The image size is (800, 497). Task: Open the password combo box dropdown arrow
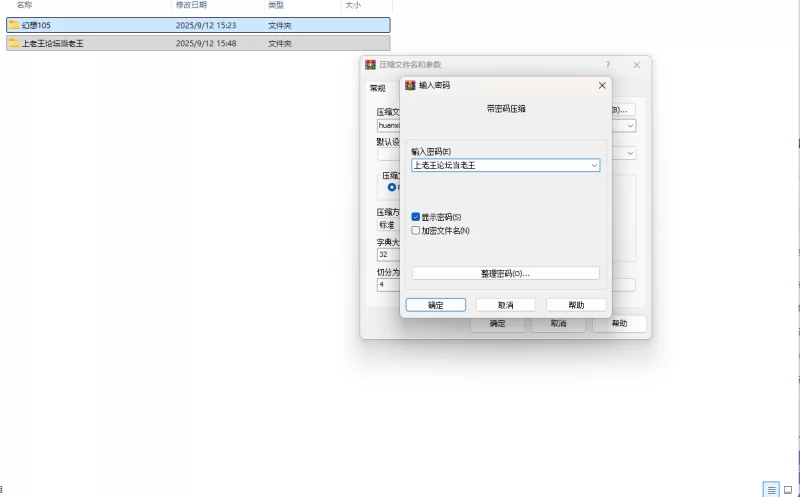pos(594,165)
